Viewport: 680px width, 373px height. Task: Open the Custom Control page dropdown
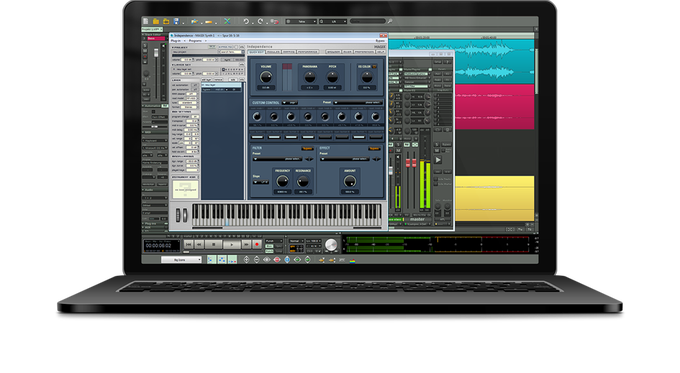(290, 103)
